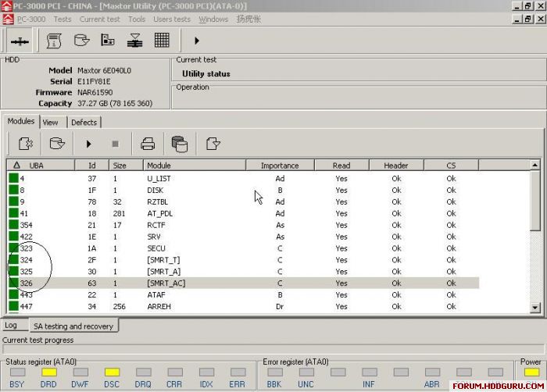Switch to the Defects tab
Image resolution: width=547 pixels, height=392 pixels.
(84, 123)
